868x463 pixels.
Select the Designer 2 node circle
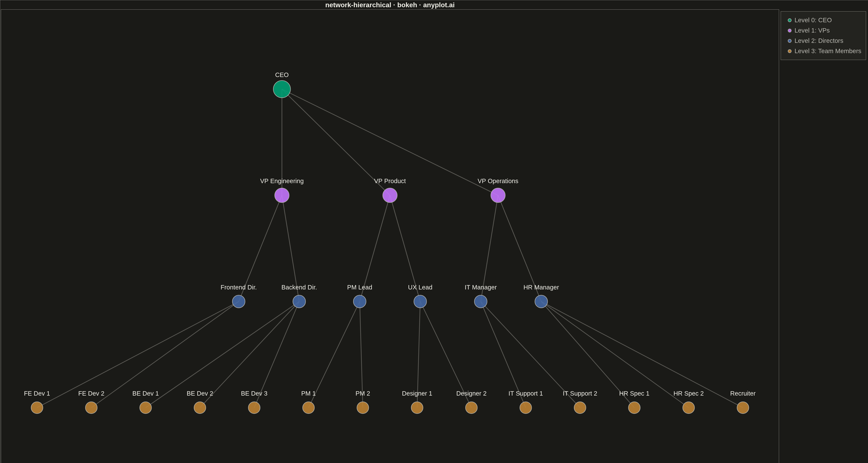471,408
